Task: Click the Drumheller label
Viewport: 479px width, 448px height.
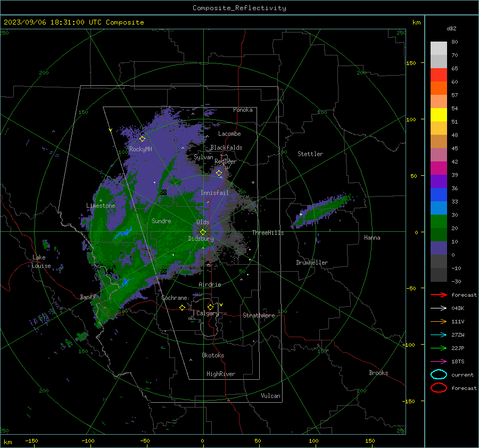Action: (312, 263)
